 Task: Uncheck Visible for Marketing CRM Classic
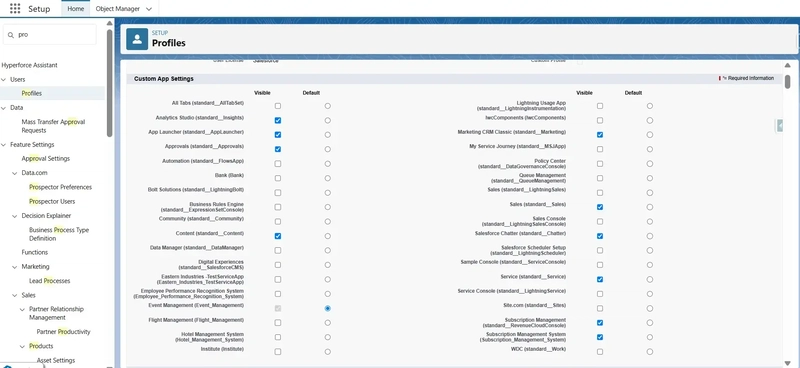pos(600,135)
